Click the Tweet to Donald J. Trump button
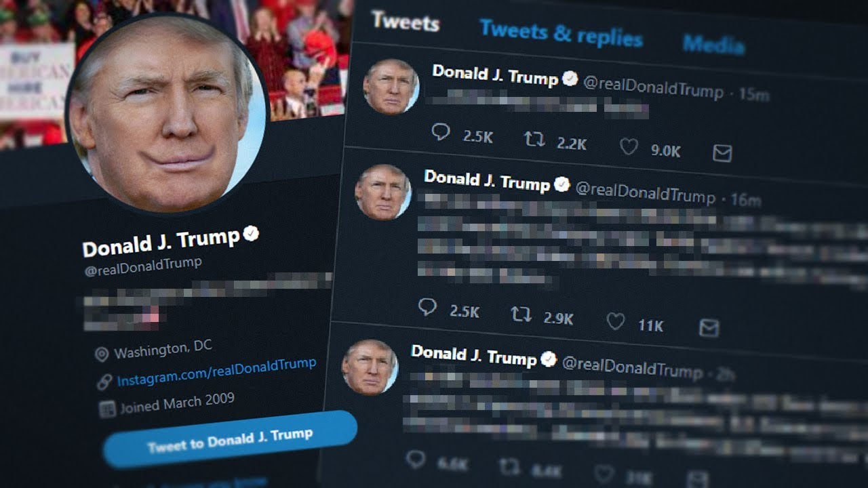868x488 pixels. coord(230,439)
